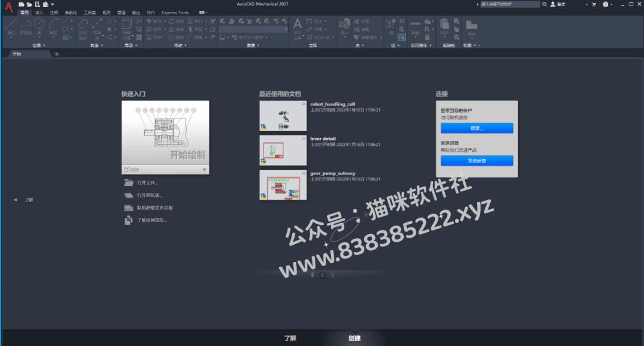Open the AutoCAD application menu logo
Screen dimensions: 644x346
(8, 6)
